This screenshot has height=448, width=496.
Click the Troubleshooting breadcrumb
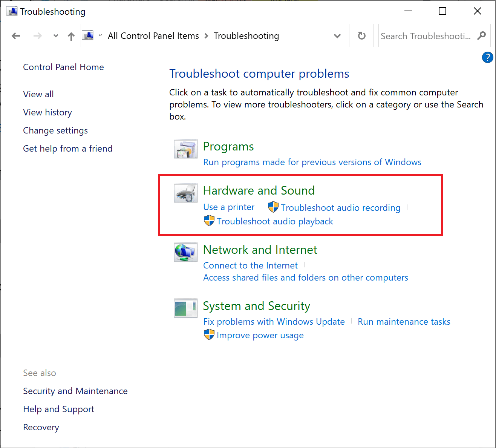click(246, 36)
